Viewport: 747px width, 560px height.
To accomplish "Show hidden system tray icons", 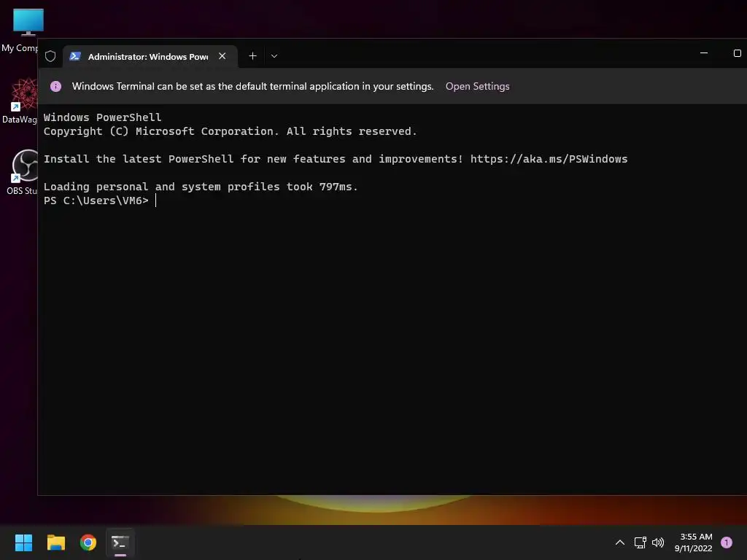I will point(620,542).
